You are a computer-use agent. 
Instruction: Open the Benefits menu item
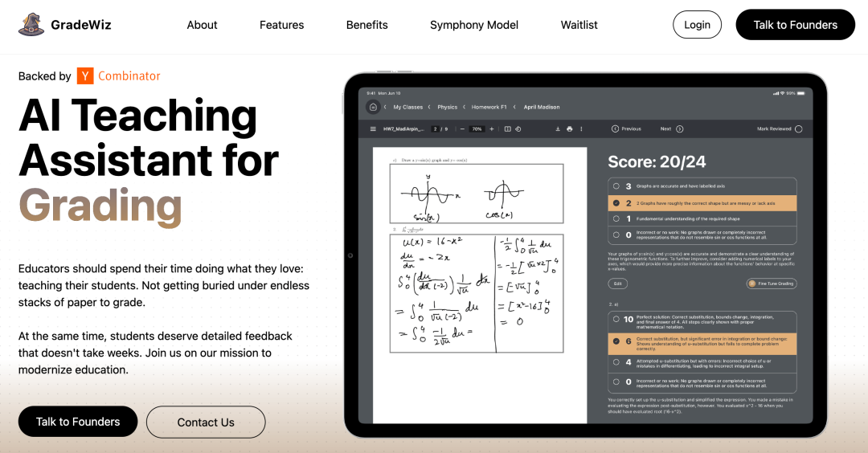367,25
